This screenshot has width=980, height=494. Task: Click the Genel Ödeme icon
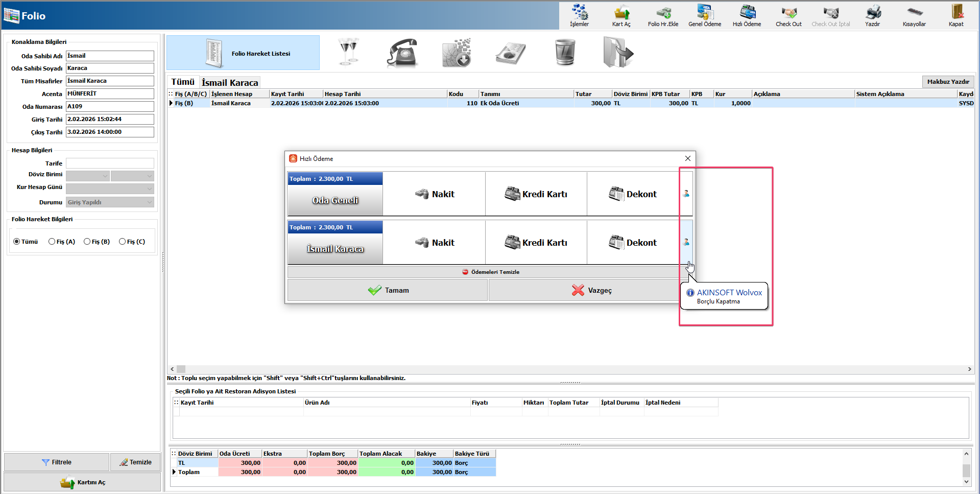pyautogui.click(x=705, y=15)
